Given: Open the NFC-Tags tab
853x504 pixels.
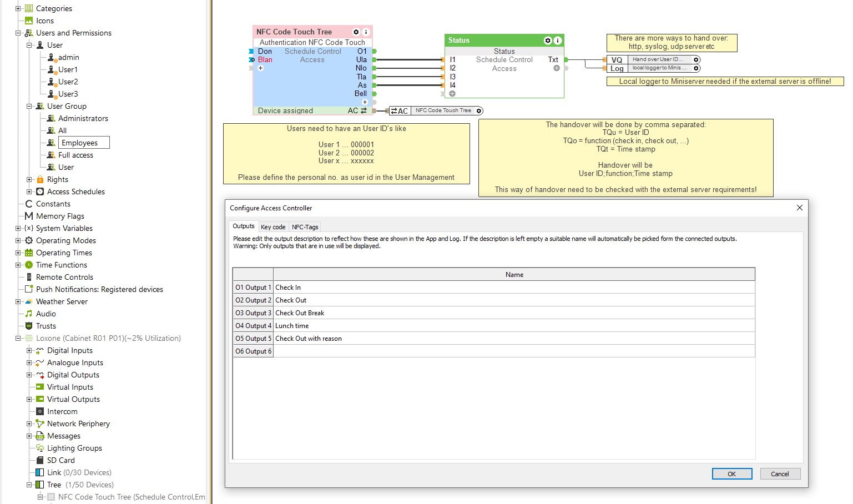Looking at the screenshot, I should click(305, 226).
